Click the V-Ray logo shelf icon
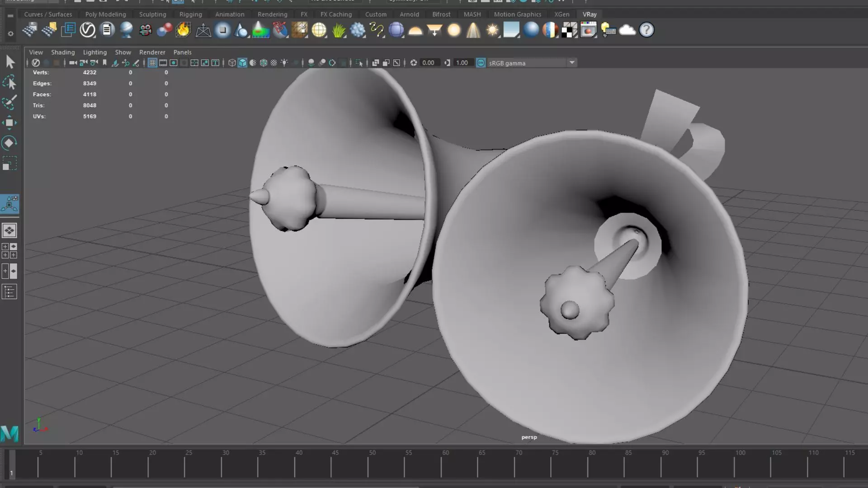This screenshot has width=868, height=488. pos(87,30)
